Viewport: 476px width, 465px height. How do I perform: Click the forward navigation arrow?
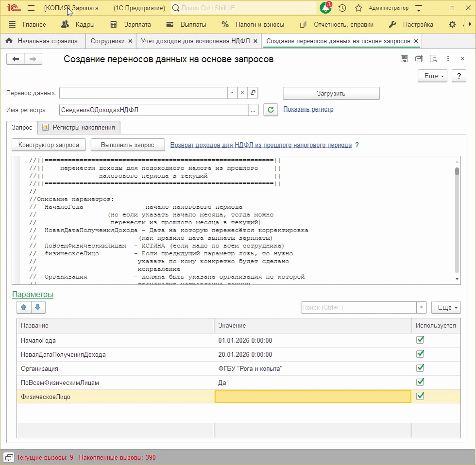(33, 59)
